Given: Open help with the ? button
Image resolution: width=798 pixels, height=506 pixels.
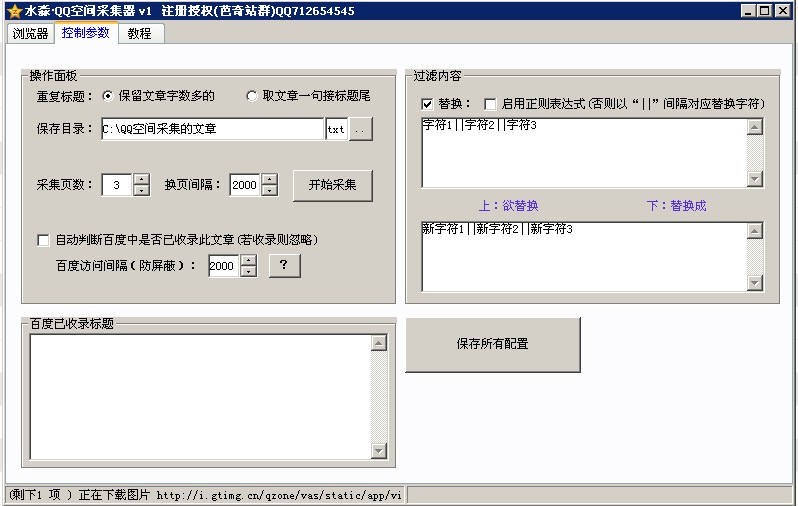Looking at the screenshot, I should tap(284, 265).
